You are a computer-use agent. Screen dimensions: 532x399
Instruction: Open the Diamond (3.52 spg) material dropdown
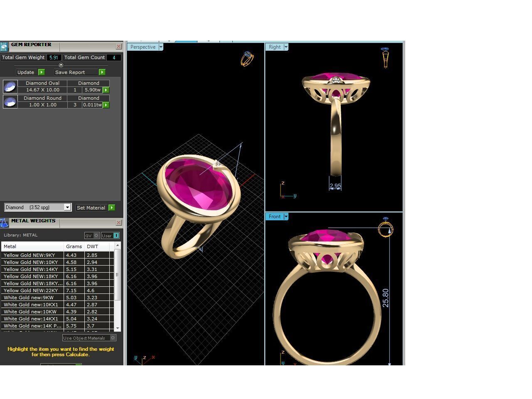click(67, 207)
